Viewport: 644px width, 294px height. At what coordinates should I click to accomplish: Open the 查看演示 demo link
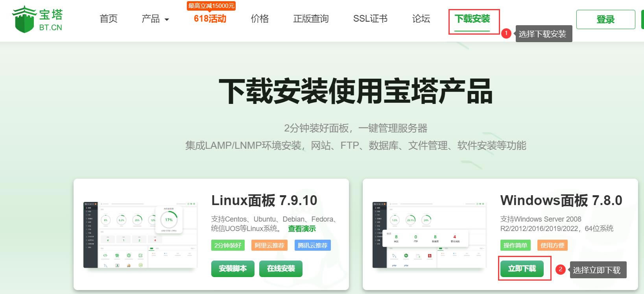302,229
